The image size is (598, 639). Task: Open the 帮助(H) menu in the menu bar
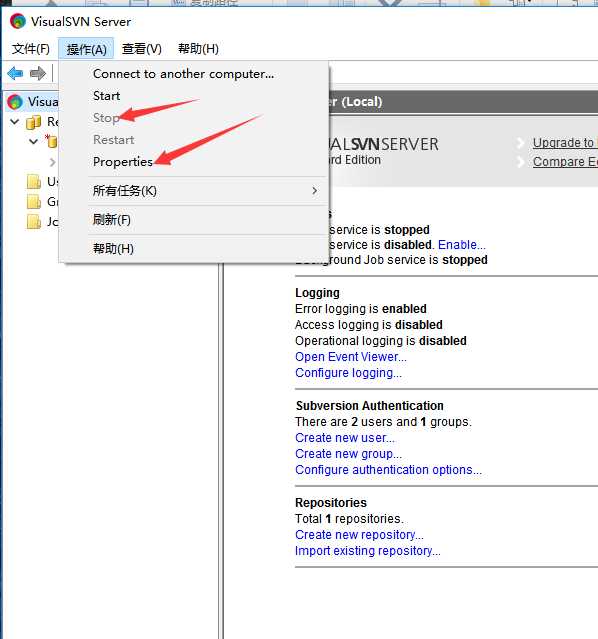[x=198, y=49]
